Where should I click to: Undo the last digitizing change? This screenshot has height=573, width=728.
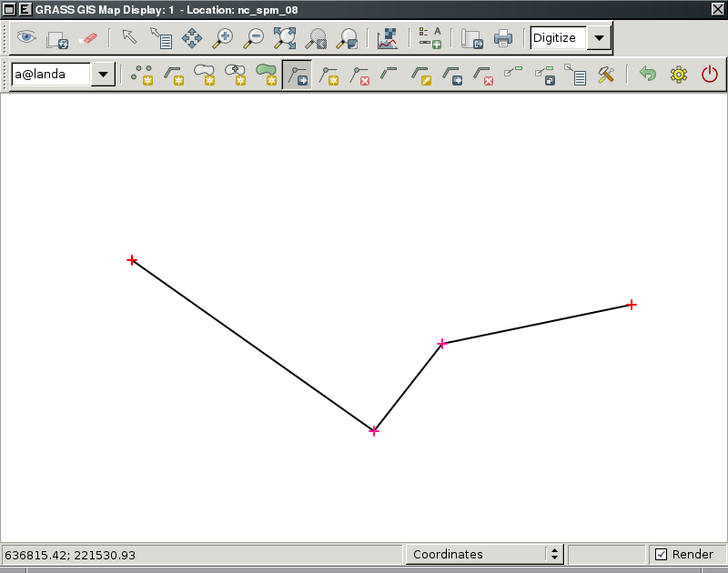point(648,74)
